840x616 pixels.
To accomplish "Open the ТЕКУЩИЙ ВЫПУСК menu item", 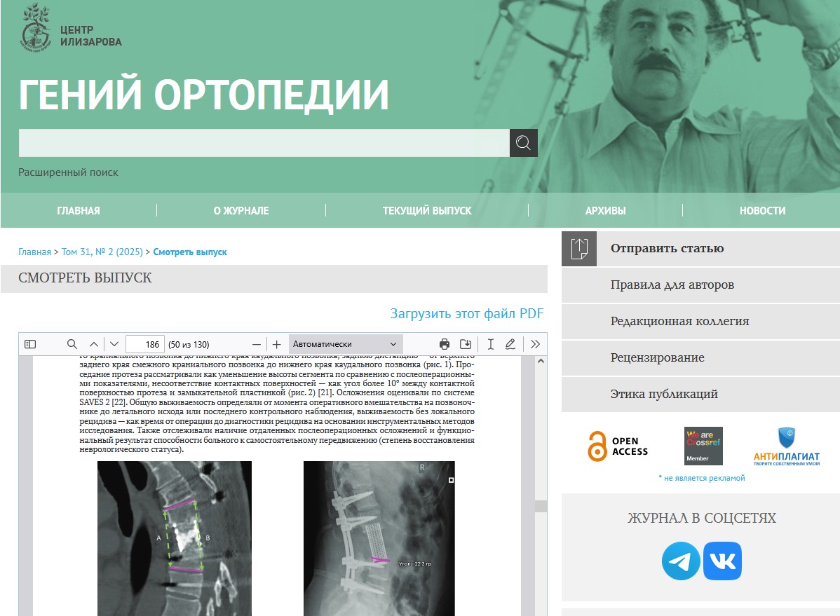I will coord(427,210).
